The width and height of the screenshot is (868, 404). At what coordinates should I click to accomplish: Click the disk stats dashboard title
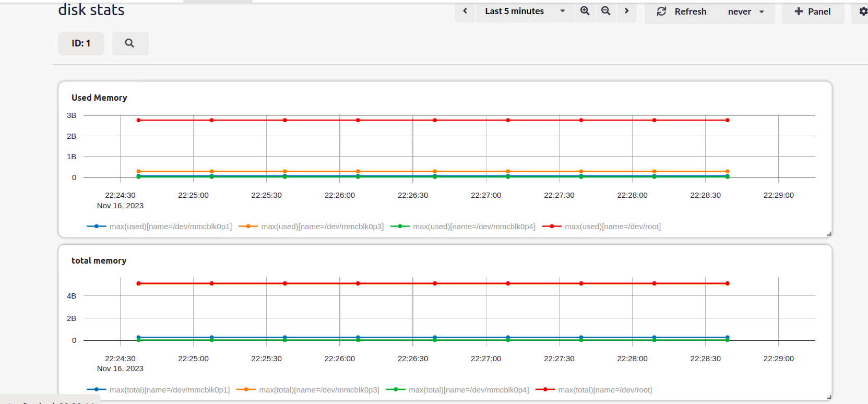(91, 10)
